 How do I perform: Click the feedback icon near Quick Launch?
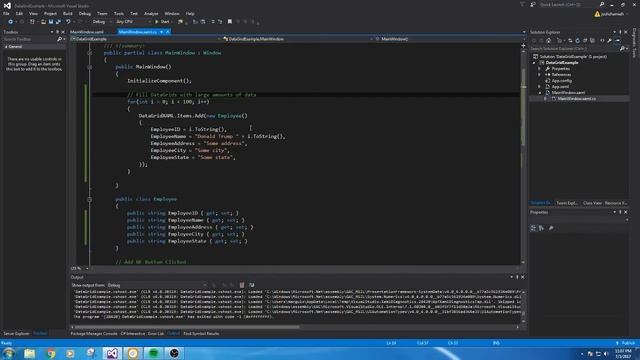pyautogui.click(x=533, y=4)
